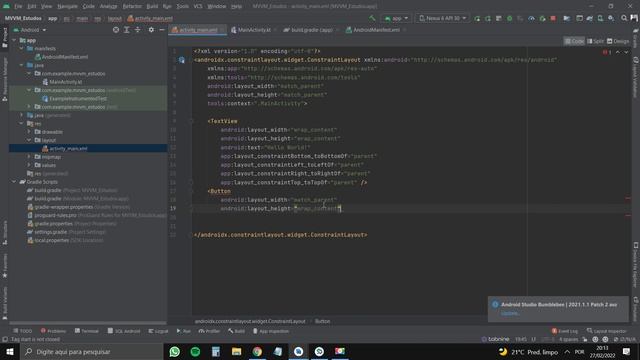Open the Event Log tool window
Viewport: 640px width, 360px height.
coord(564,331)
